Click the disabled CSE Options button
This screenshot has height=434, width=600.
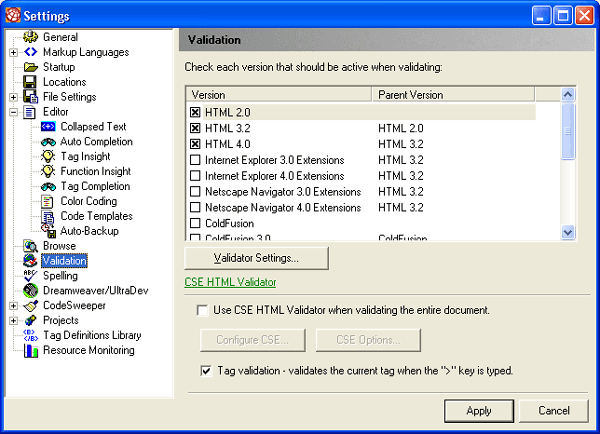pos(368,340)
